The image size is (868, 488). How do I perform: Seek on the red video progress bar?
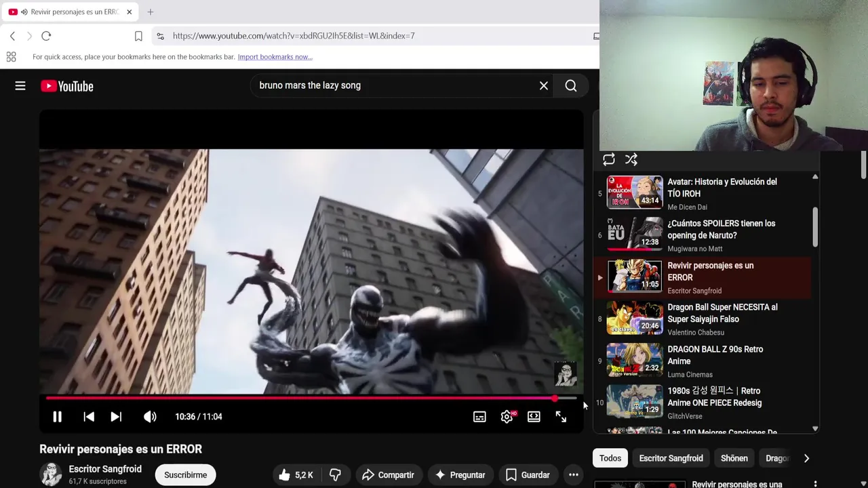[x=311, y=399]
